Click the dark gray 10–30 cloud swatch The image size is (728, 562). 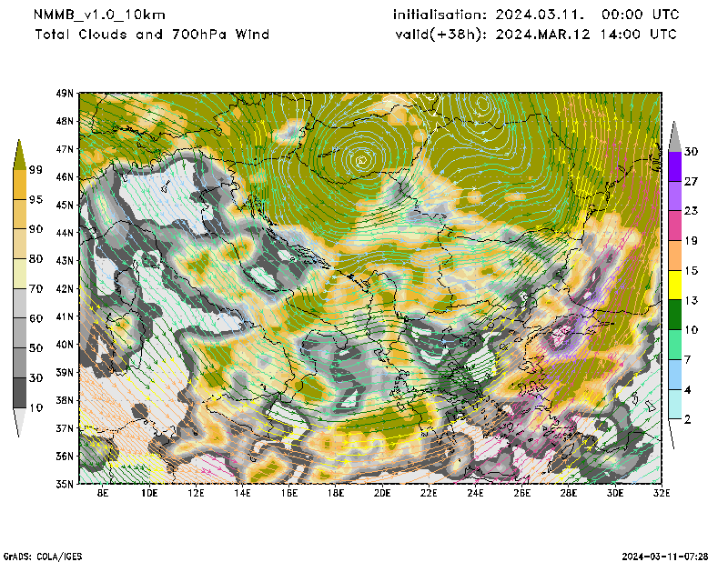pyautogui.click(x=20, y=392)
